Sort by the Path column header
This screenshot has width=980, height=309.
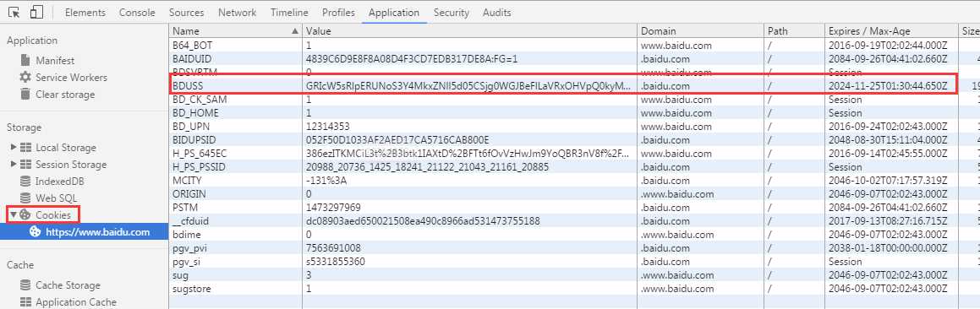coord(794,30)
